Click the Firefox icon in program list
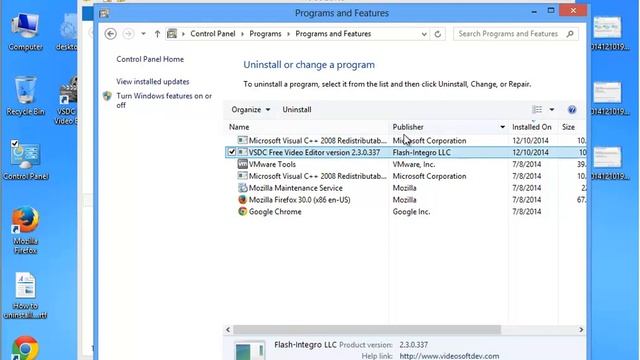640x360 pixels. tap(242, 200)
